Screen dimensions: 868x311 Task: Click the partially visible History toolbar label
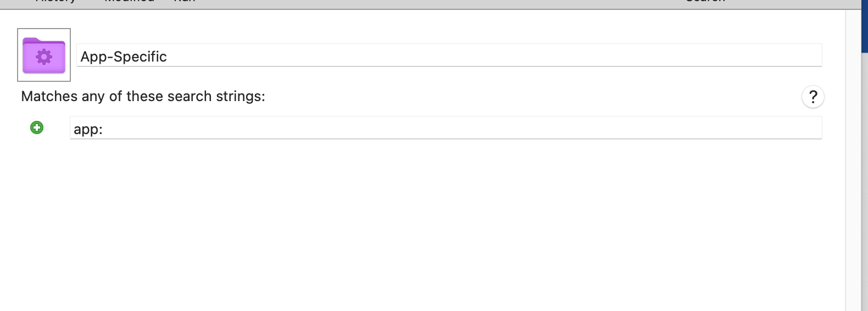coord(55,2)
